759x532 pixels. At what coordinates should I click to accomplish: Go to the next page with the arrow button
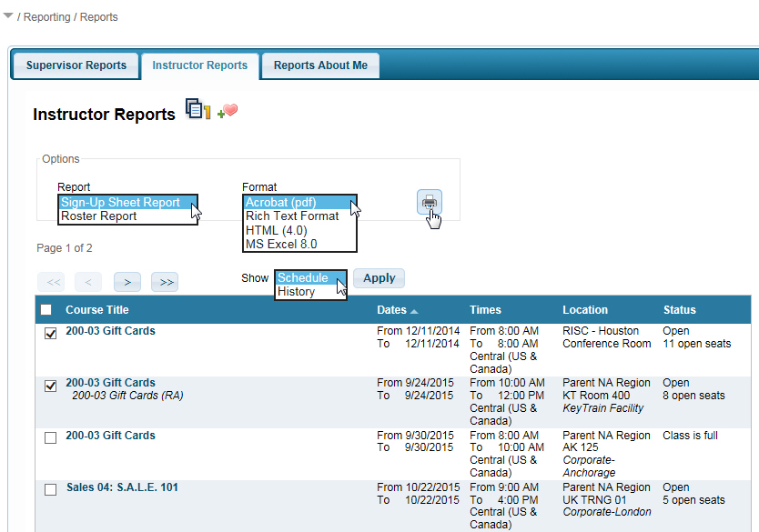126,282
